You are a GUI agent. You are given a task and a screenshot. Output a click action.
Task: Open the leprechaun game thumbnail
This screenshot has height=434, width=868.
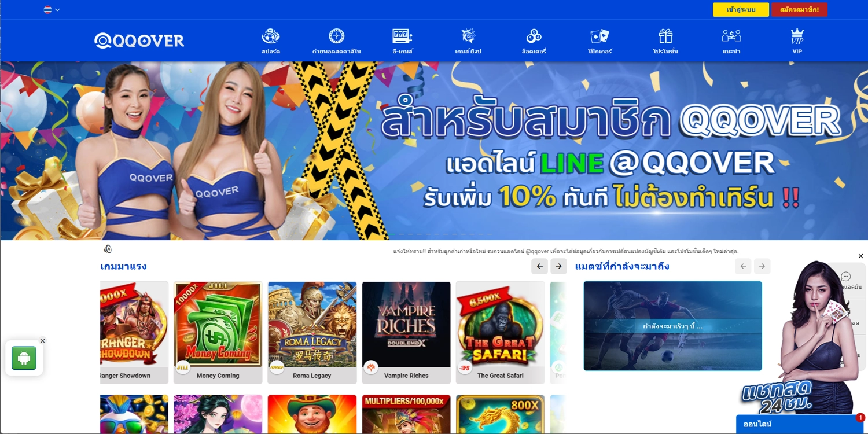312,414
